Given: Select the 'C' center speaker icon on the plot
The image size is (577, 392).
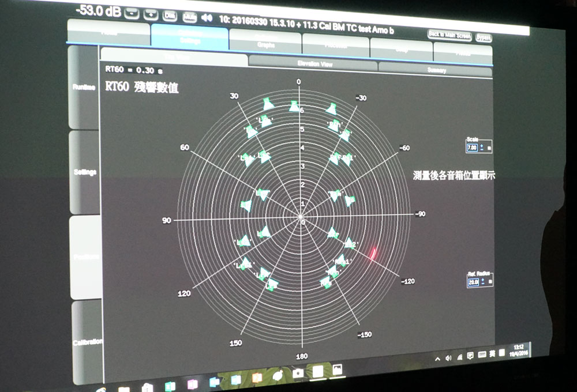Looking at the screenshot, I should click(294, 107).
